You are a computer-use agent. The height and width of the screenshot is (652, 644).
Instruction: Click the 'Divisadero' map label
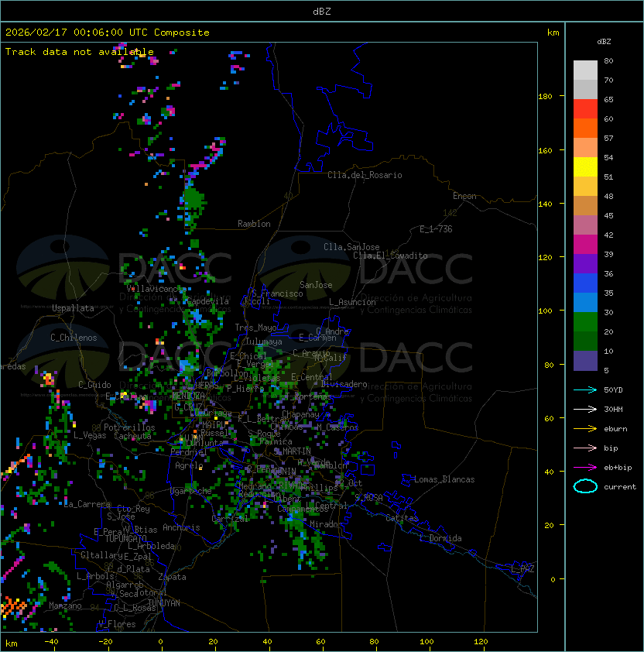(x=344, y=384)
